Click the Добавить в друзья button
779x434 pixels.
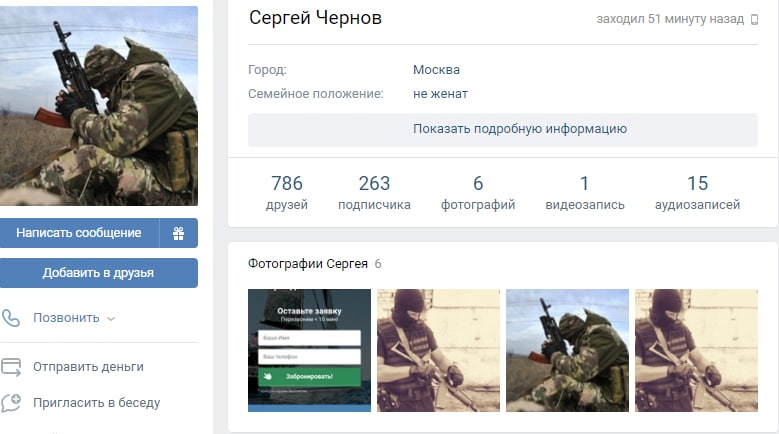(x=98, y=273)
